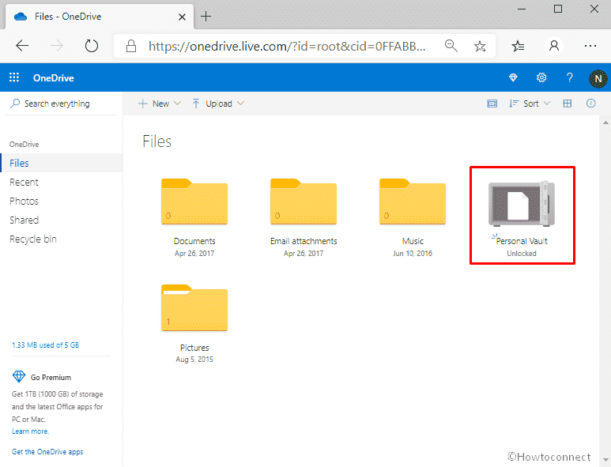Open the browser profile icon
The image size is (611, 467).
pos(554,46)
